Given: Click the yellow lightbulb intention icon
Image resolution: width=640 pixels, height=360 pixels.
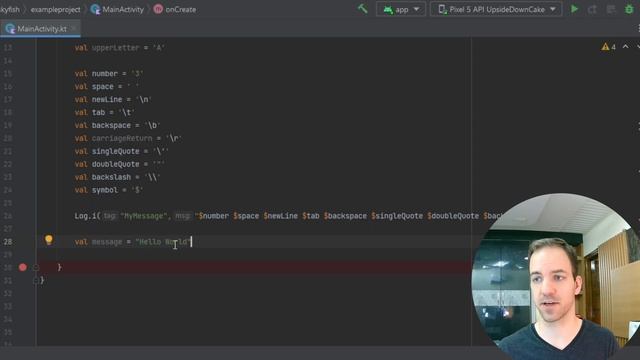Looking at the screenshot, I should click(49, 240).
